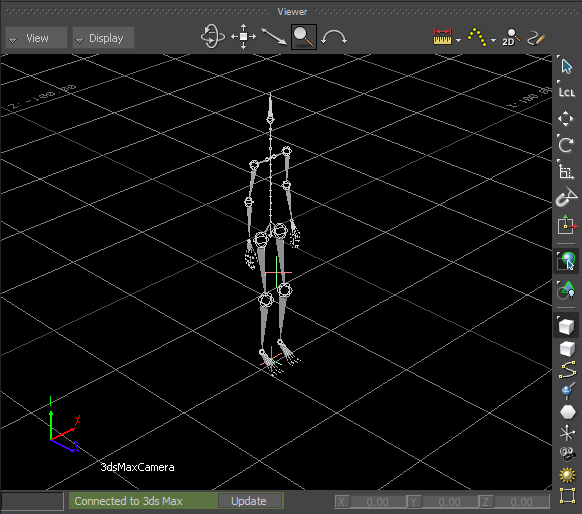Select the Scale tool in sidebar
This screenshot has height=514, width=582.
566,171
